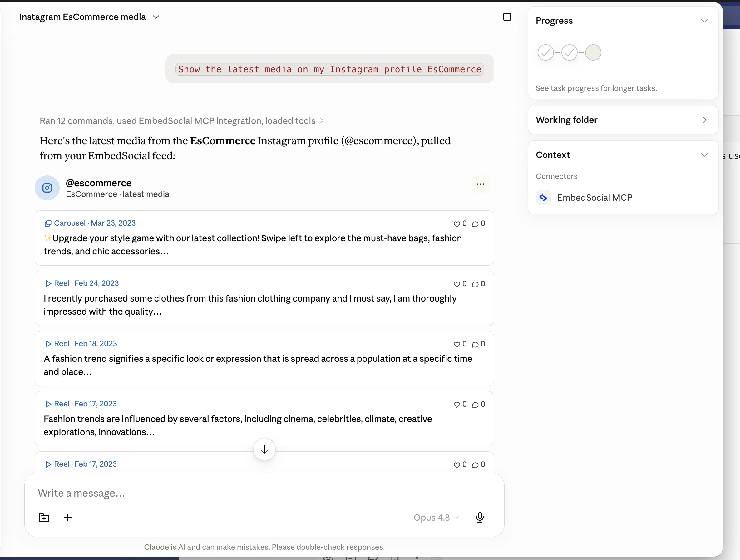This screenshot has width=740, height=560.
Task: Open the Instagram EsCommerce media title dropdown
Action: (x=89, y=17)
